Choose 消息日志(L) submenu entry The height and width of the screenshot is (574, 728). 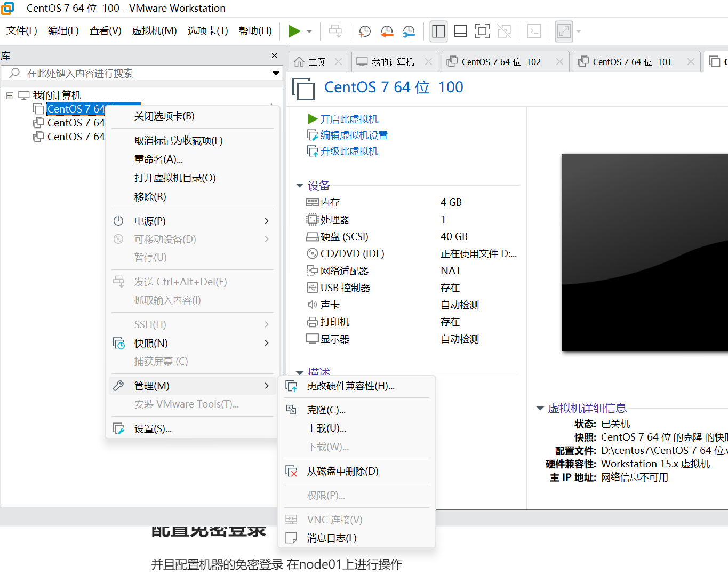pyautogui.click(x=357, y=538)
